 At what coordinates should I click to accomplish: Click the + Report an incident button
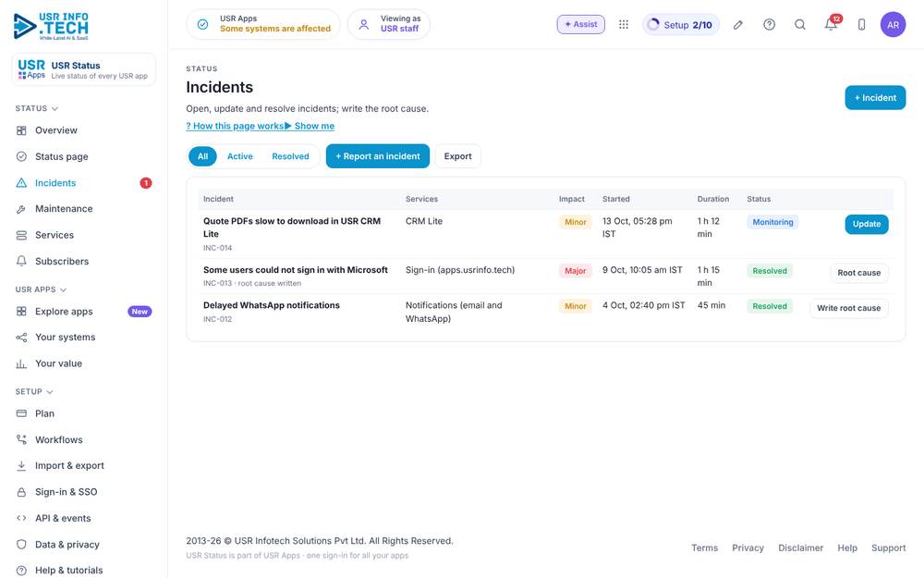click(x=378, y=156)
